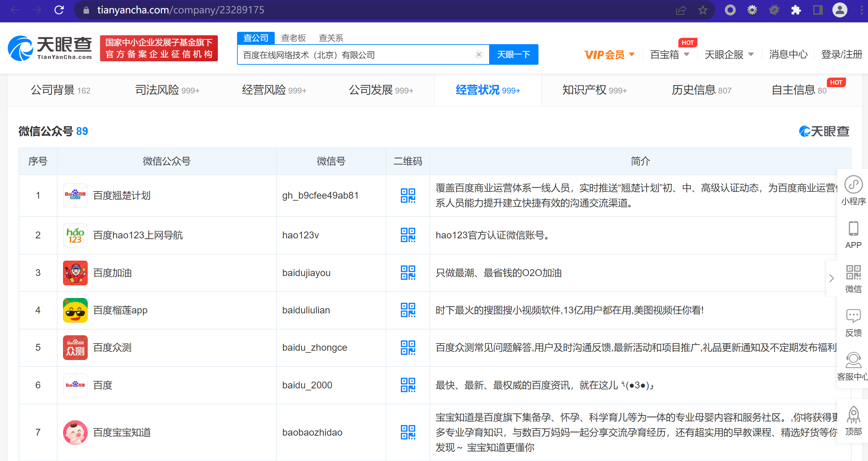Open QR code for 百度宝宝知道

click(408, 433)
